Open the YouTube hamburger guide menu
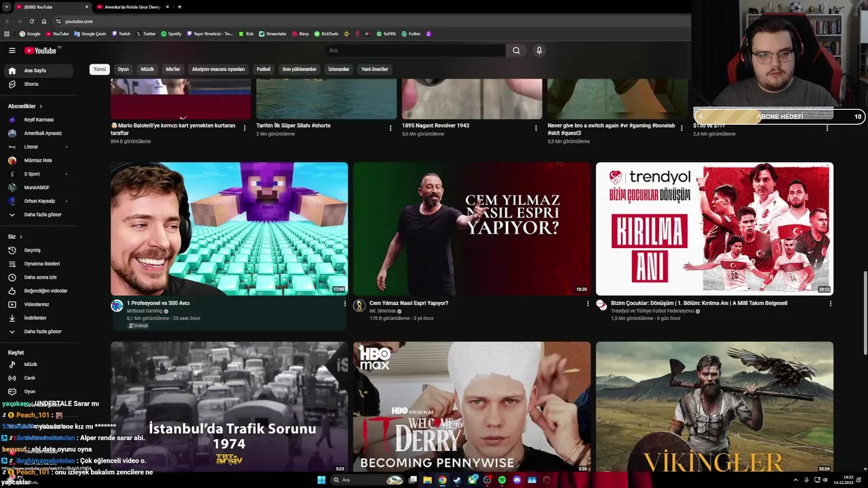The width and height of the screenshot is (868, 488). click(12, 51)
